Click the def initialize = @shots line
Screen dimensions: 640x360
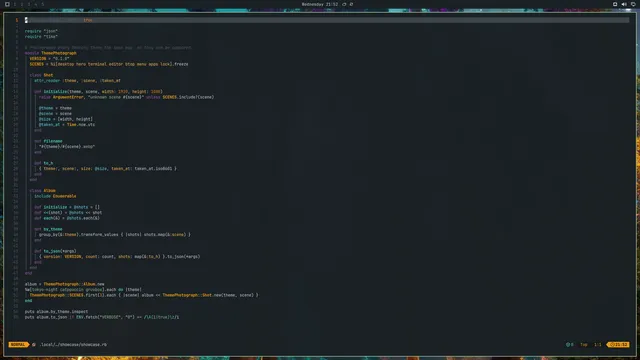(x=67, y=207)
